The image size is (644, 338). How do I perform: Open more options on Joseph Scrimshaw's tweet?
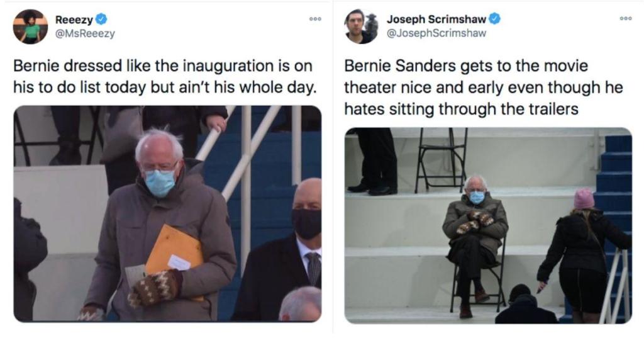pos(626,19)
